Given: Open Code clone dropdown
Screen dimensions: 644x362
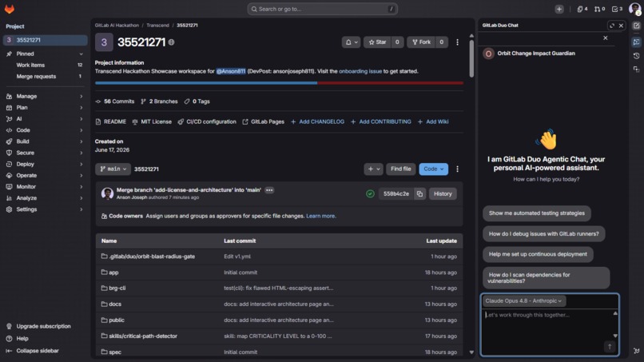Looking at the screenshot, I should [x=433, y=169].
